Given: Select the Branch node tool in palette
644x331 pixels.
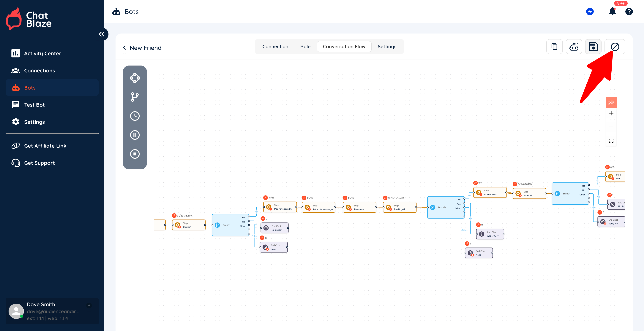Looking at the screenshot, I should (x=135, y=97).
